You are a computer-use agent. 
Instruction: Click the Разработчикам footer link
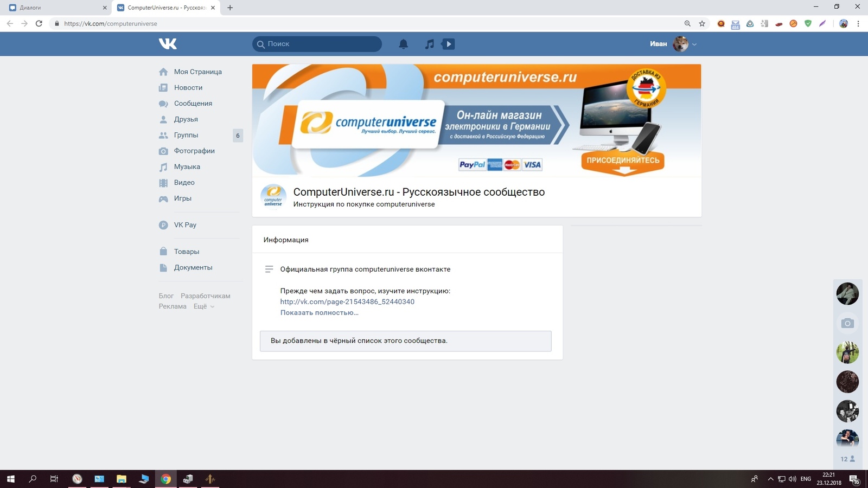point(206,296)
